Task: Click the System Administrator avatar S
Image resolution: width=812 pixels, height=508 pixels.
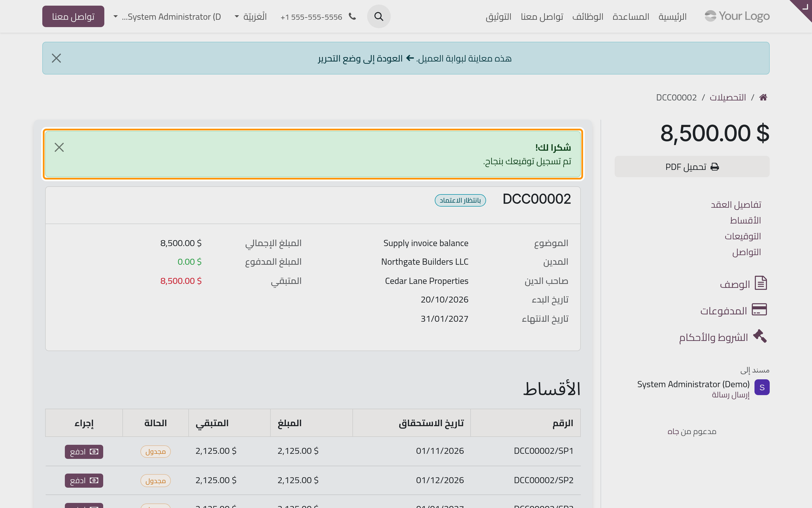Action: click(x=762, y=387)
